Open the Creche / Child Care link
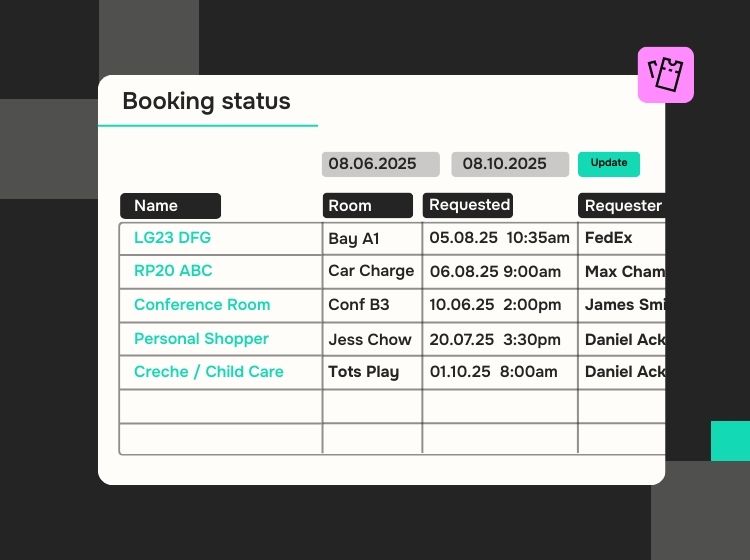Screen dimensions: 750x560 click(209, 372)
